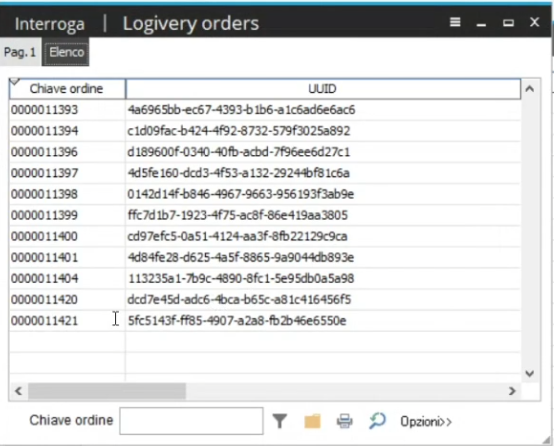Screen dimensions: 554x446
Task: Click the filter funnel icon
Action: [279, 421]
